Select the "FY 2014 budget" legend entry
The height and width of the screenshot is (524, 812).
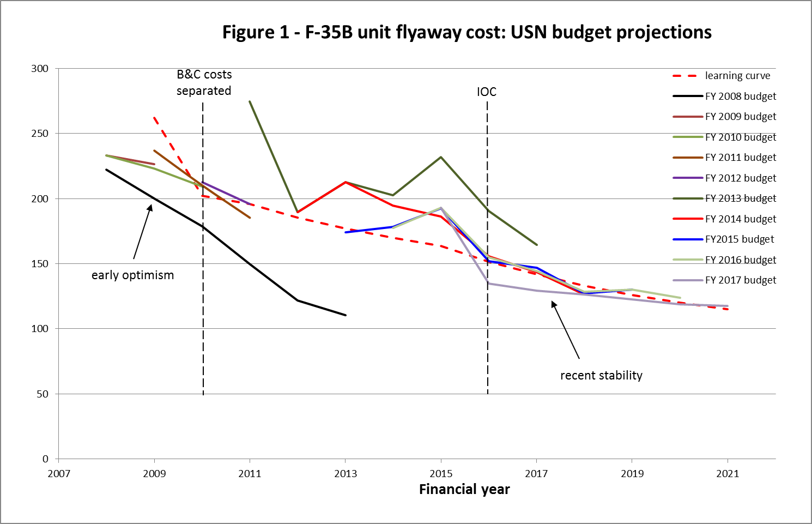point(725,219)
